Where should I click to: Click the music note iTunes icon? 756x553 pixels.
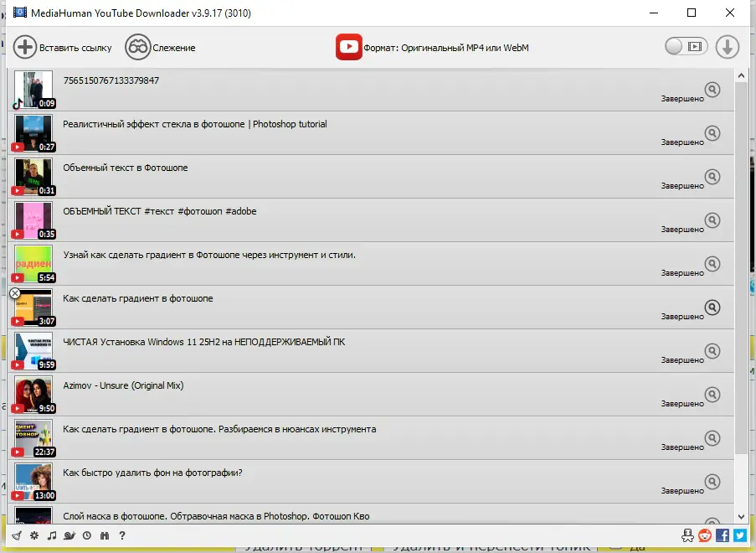[x=52, y=535]
